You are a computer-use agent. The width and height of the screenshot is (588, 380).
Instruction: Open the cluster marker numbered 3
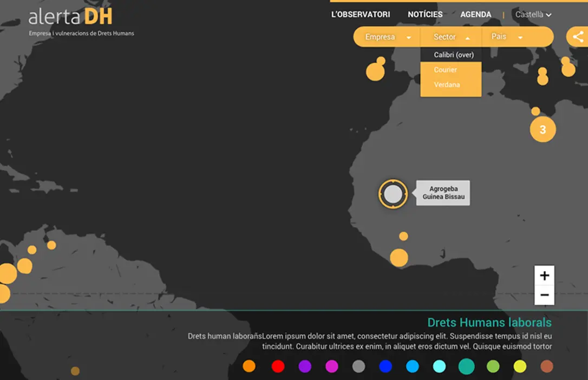(x=543, y=130)
